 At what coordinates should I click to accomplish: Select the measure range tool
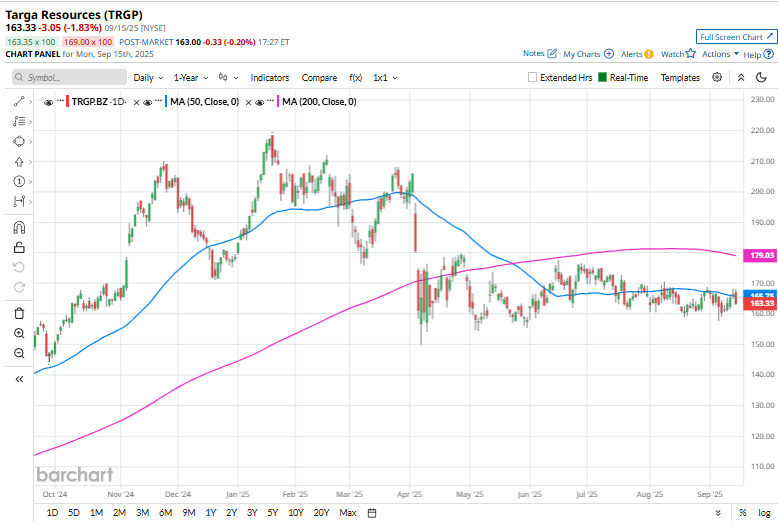[x=19, y=201]
